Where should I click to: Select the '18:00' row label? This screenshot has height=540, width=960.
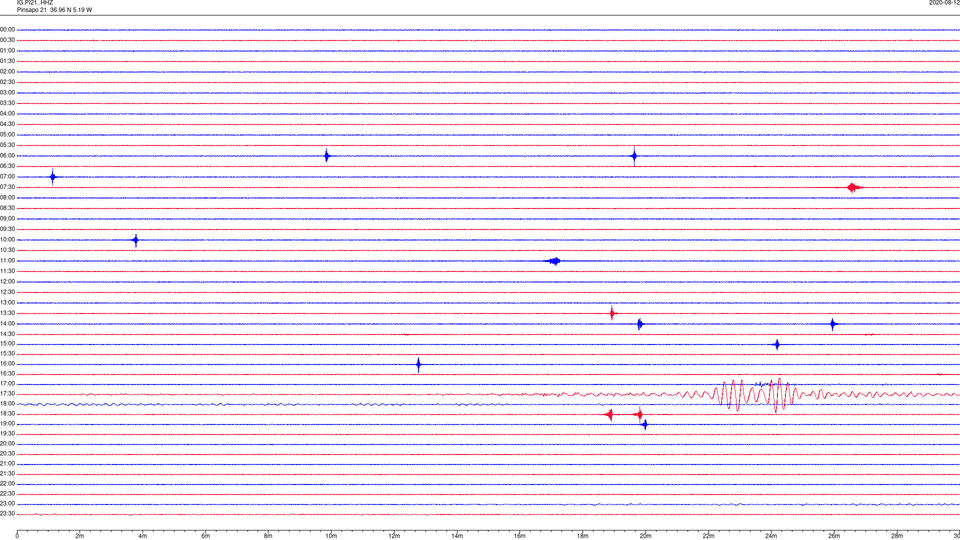click(x=7, y=403)
